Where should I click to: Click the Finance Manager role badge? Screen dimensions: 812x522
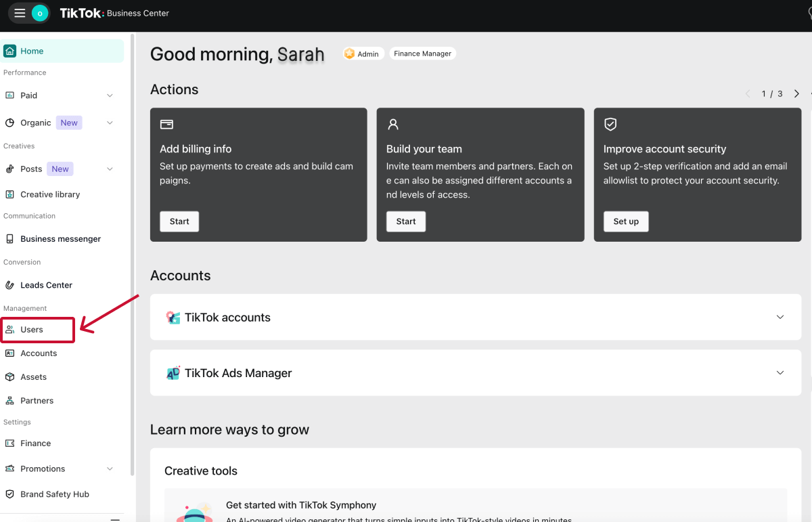tap(422, 53)
